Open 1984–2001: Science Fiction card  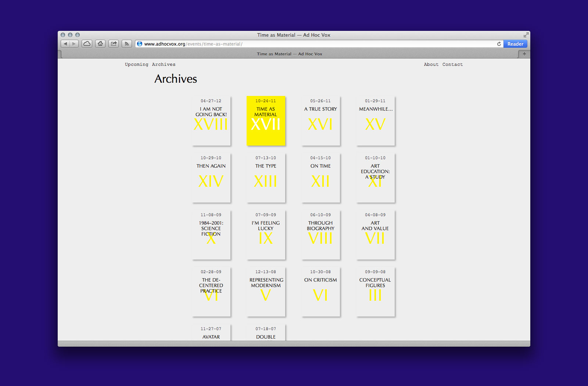click(x=211, y=235)
